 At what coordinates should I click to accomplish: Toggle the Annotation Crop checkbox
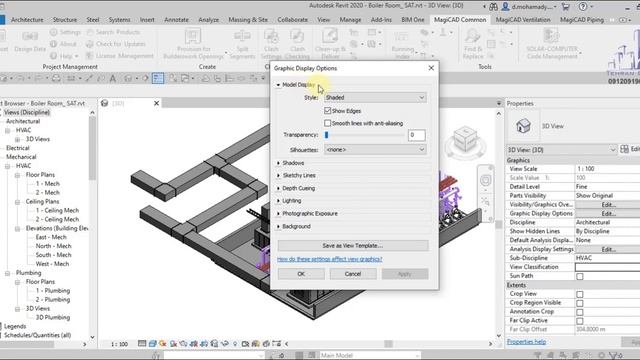tap(580, 312)
